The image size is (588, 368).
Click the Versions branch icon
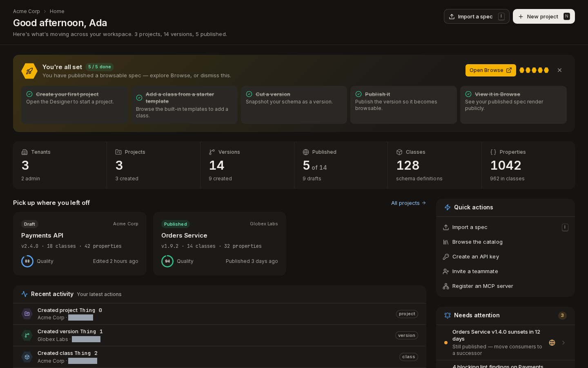[212, 152]
